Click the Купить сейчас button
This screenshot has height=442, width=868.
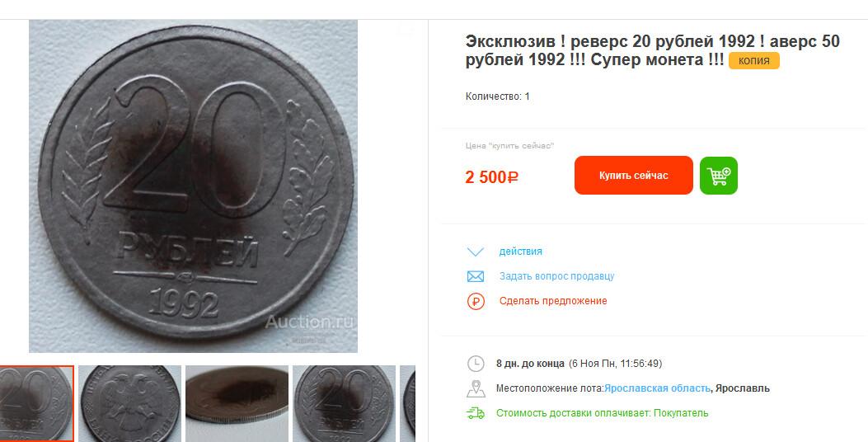click(633, 176)
